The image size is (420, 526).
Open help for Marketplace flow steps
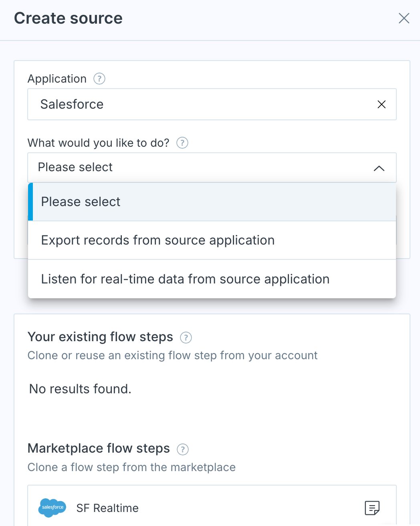pos(183,449)
